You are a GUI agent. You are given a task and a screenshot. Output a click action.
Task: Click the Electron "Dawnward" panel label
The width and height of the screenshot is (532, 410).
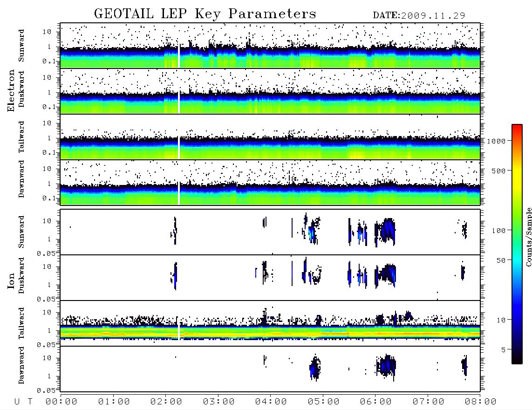(21, 179)
